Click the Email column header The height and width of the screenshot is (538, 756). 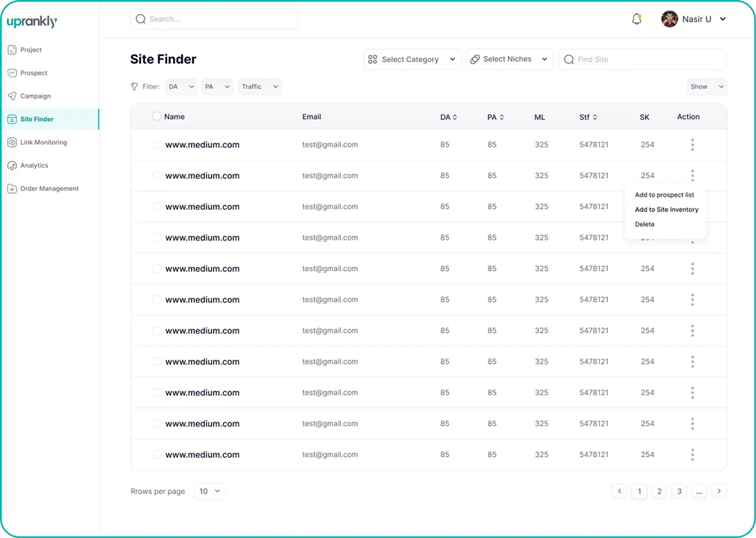tap(311, 116)
